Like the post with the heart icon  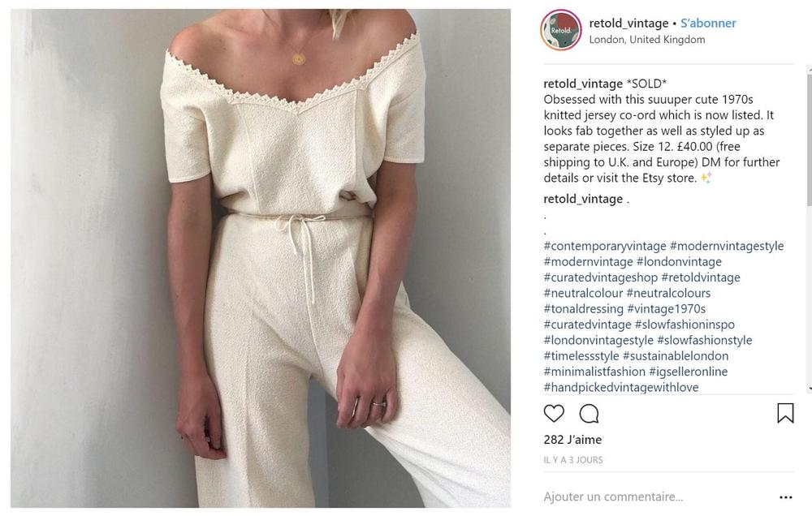[x=554, y=413]
